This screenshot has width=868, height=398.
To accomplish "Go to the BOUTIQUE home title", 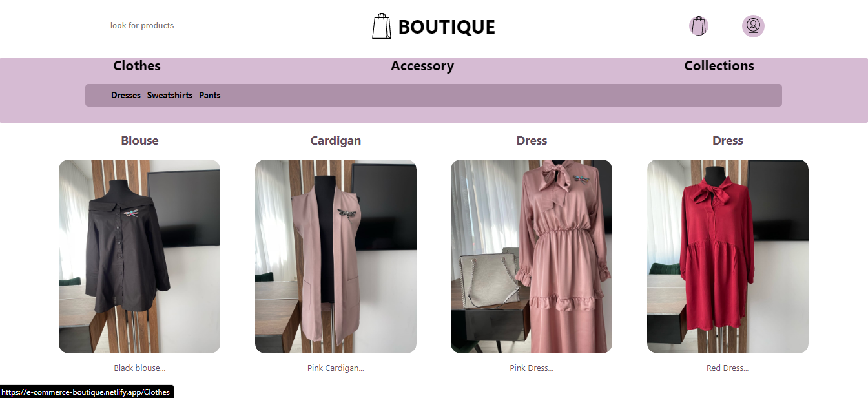I will coord(446,27).
